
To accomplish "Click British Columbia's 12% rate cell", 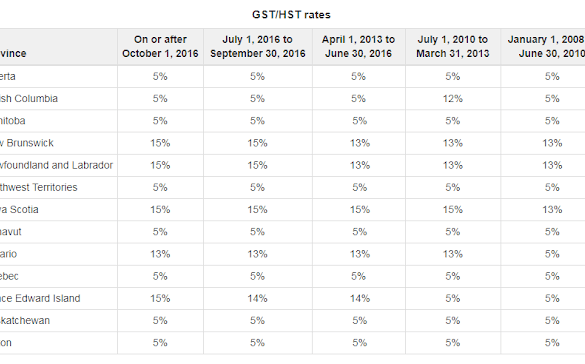I will click(453, 99).
